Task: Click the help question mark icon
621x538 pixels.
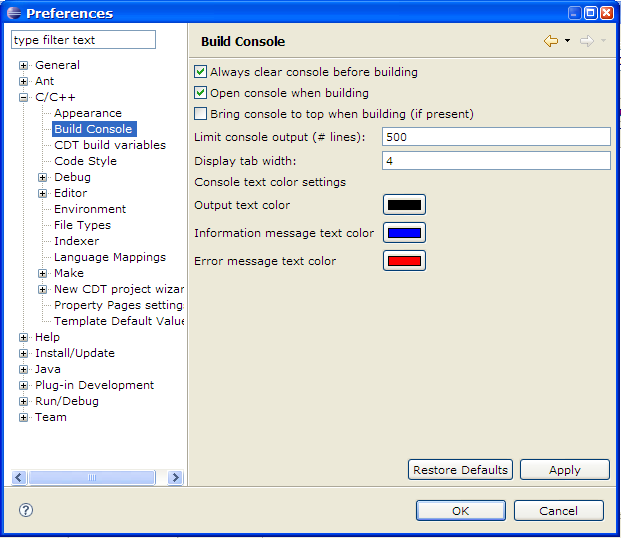Action: point(26,510)
